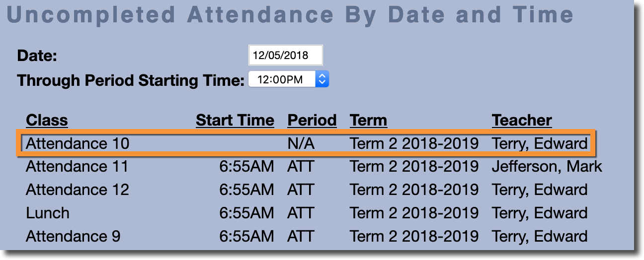The width and height of the screenshot is (644, 260).
Task: Click the Uncompleted Attendance page heading
Action: [x=291, y=15]
